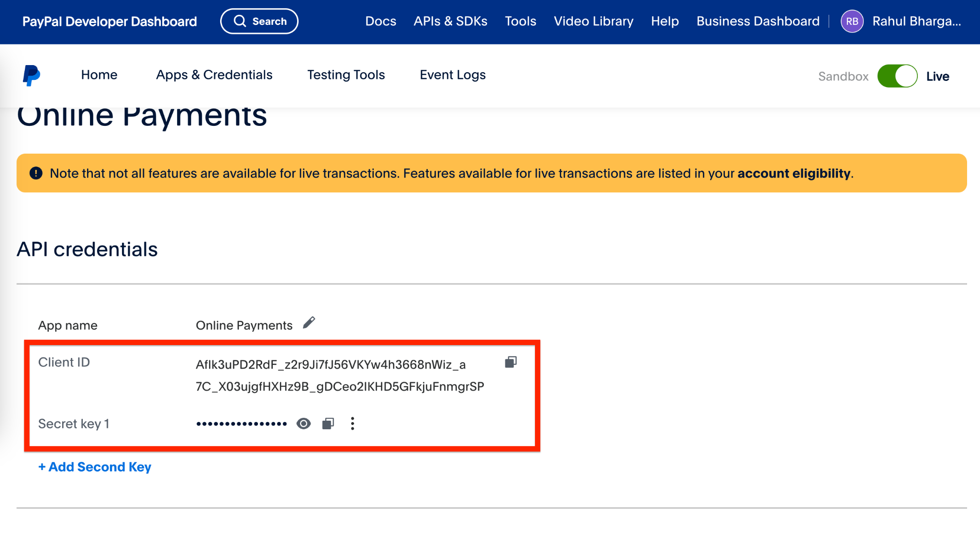
Task: Copy Secret key 1 with copy icon
Action: coord(328,424)
